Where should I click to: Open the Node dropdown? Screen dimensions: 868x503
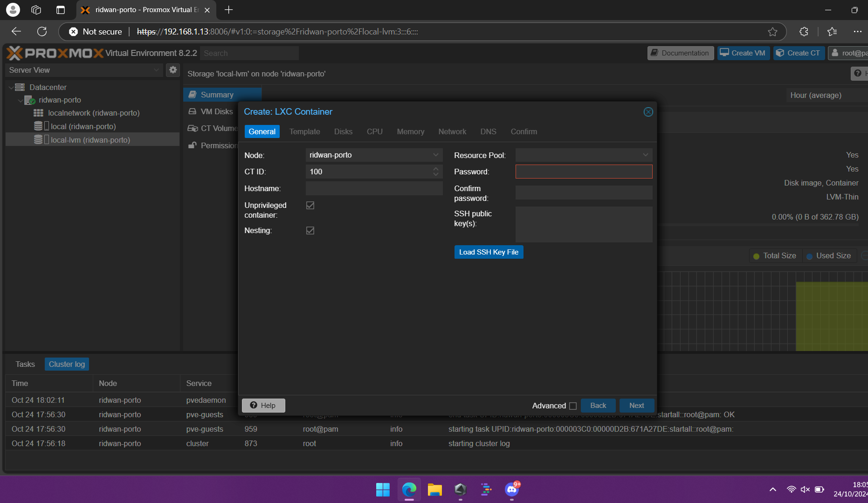click(435, 155)
